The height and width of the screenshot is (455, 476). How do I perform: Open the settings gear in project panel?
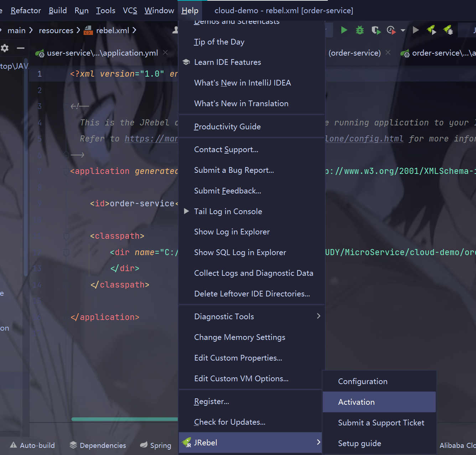tap(5, 48)
